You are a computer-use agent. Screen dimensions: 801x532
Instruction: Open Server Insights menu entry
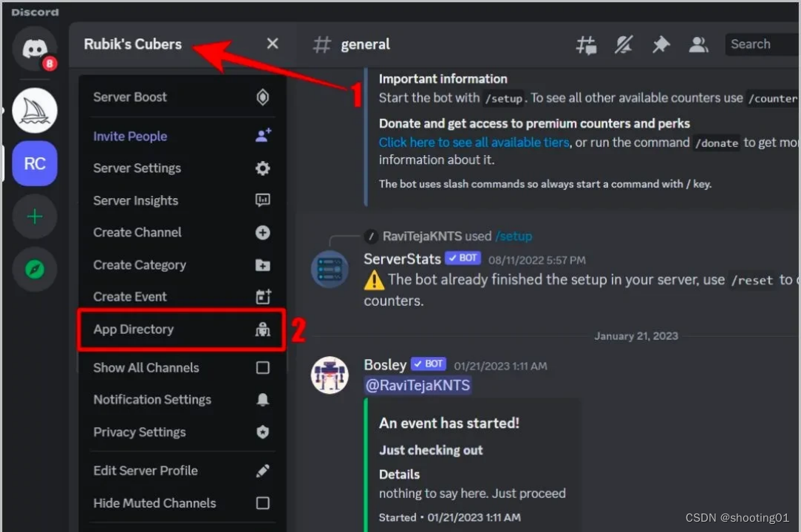click(182, 200)
